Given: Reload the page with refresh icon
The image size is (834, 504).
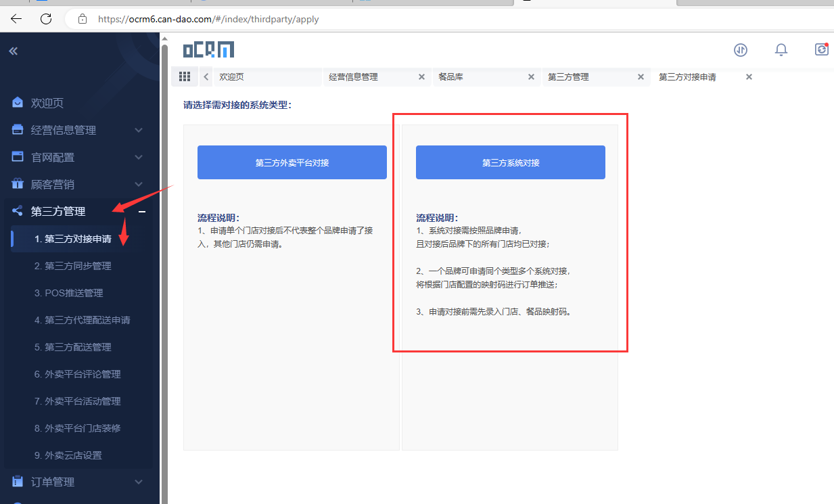Looking at the screenshot, I should (46, 19).
